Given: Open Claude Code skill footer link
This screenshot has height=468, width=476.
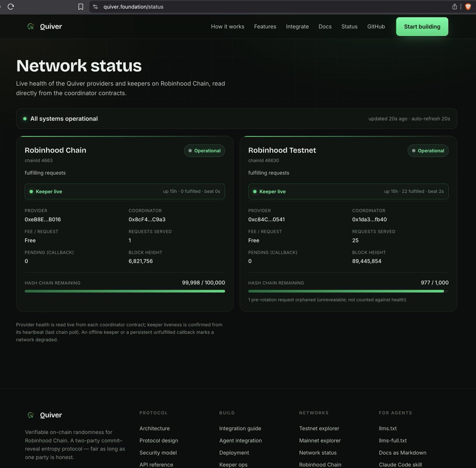Looking at the screenshot, I should (x=400, y=464).
